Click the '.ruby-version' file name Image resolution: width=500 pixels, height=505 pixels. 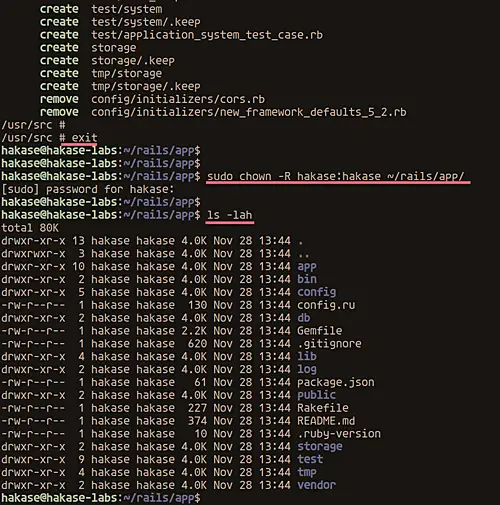(x=339, y=434)
